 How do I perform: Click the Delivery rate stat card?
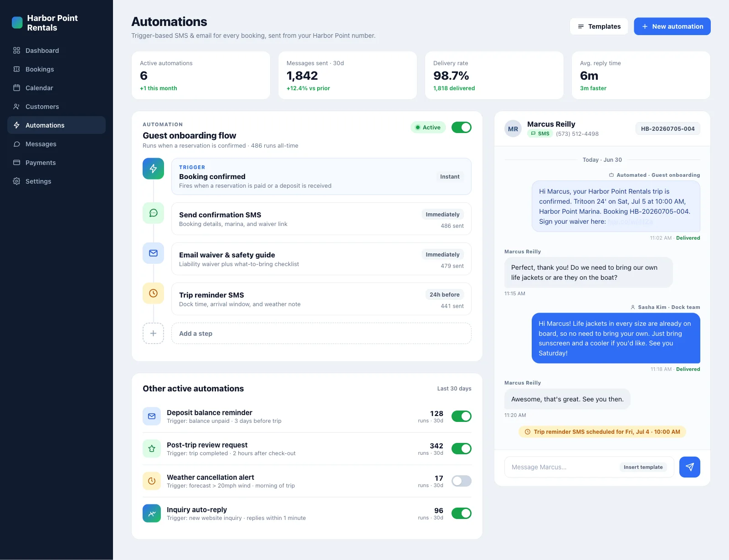(x=494, y=75)
